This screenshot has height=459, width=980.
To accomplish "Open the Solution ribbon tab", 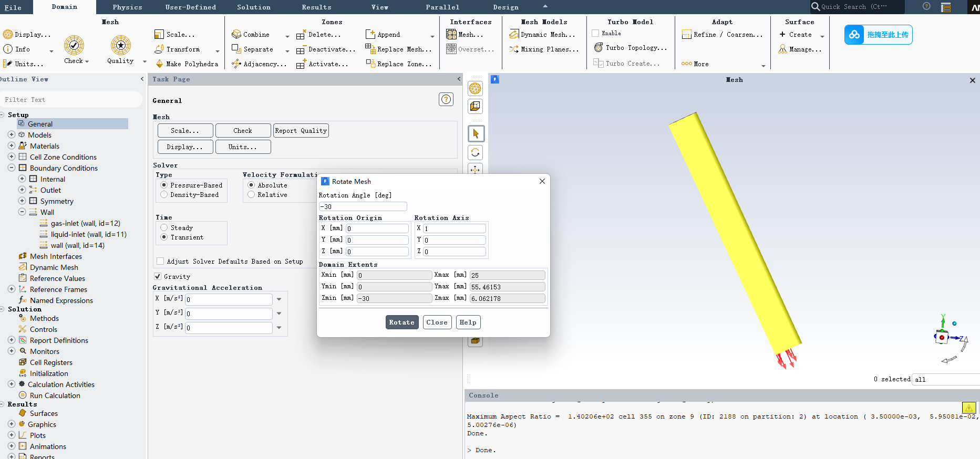I will point(254,7).
